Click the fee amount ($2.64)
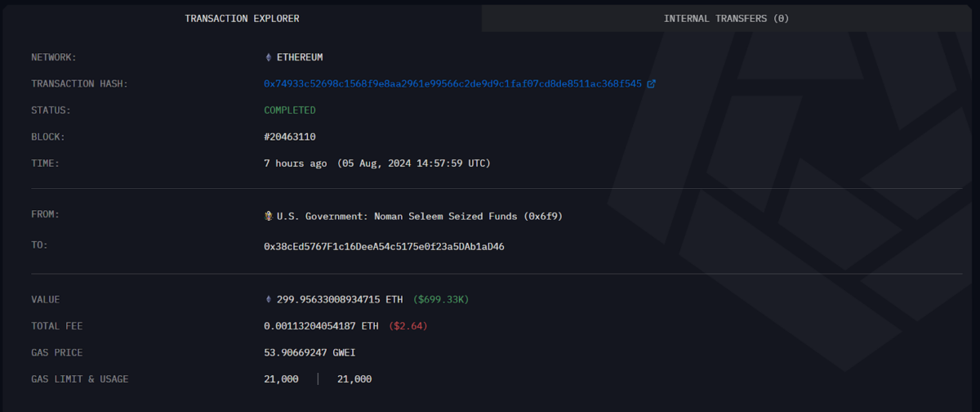The image size is (980, 412). 408,326
